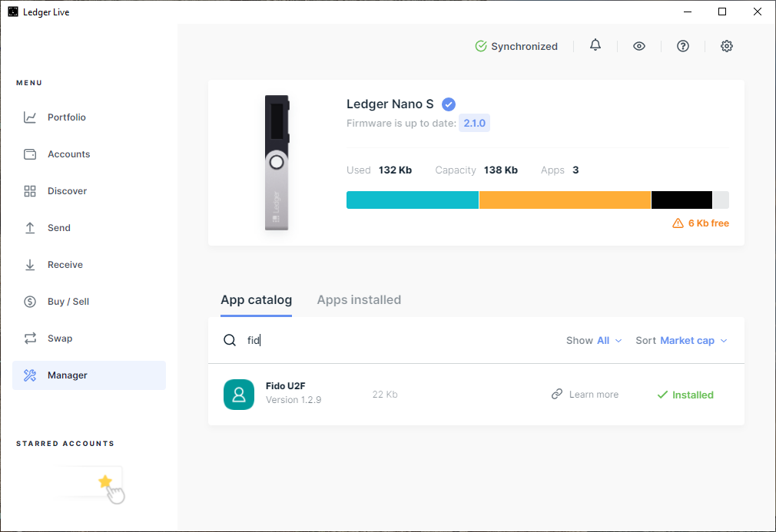Click the Buy / Sell dollar icon
Viewport: 776px width, 532px height.
[x=30, y=302]
